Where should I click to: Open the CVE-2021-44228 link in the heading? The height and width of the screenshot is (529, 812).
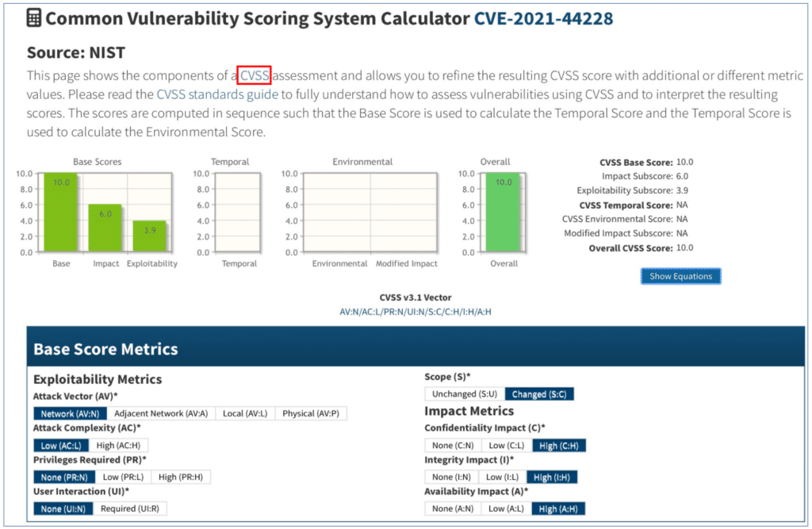click(543, 18)
